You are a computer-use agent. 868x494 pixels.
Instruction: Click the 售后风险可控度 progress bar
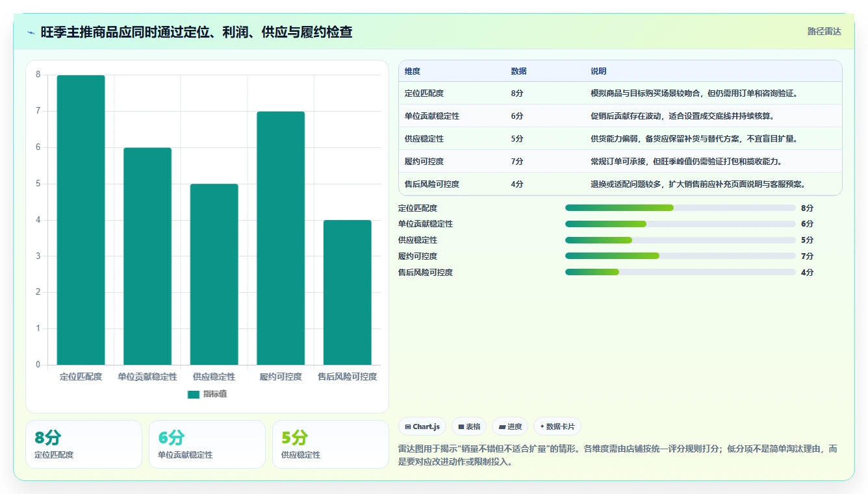coord(680,272)
